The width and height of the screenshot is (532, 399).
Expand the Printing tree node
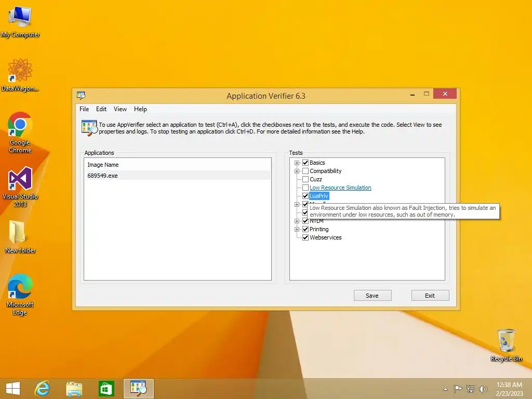[297, 229]
